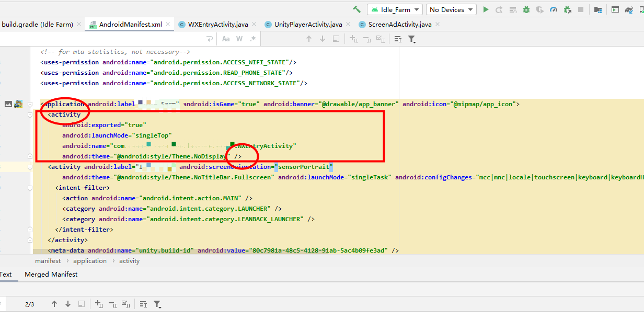
Task: Click the green Debug bug icon
Action: (526, 9)
